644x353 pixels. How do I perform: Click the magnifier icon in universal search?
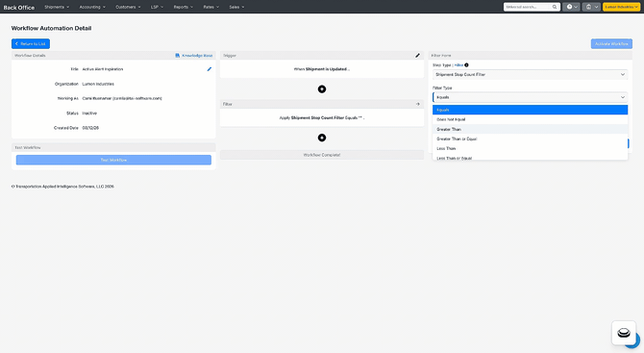point(555,7)
